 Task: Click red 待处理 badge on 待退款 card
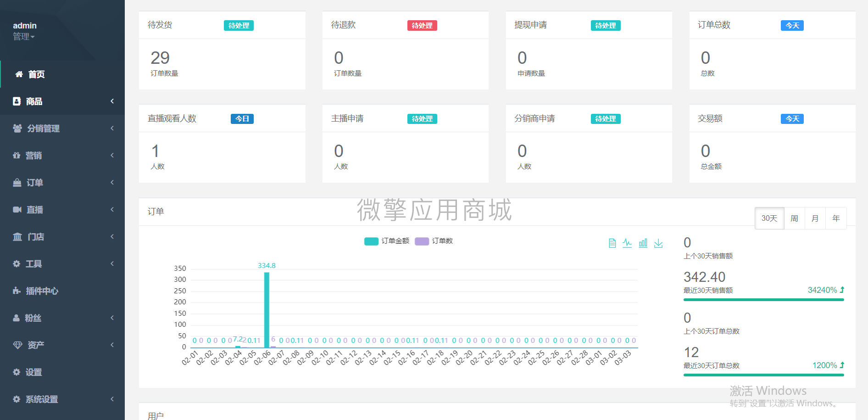(x=422, y=26)
